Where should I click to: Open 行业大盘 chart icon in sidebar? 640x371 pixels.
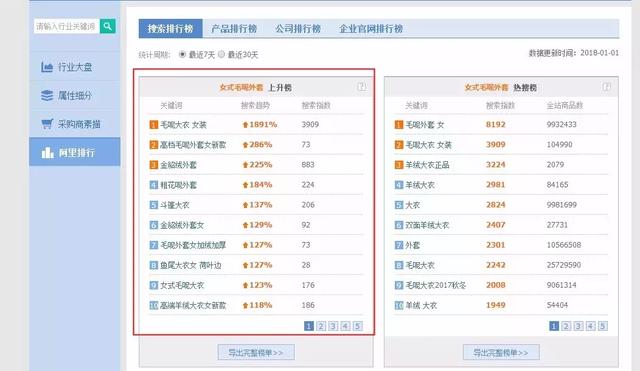click(47, 67)
